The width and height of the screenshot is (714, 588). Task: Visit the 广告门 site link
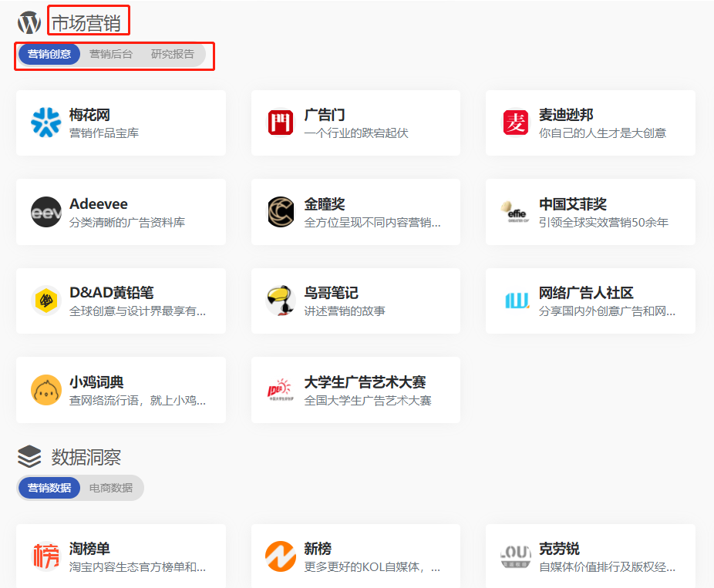tap(324, 115)
